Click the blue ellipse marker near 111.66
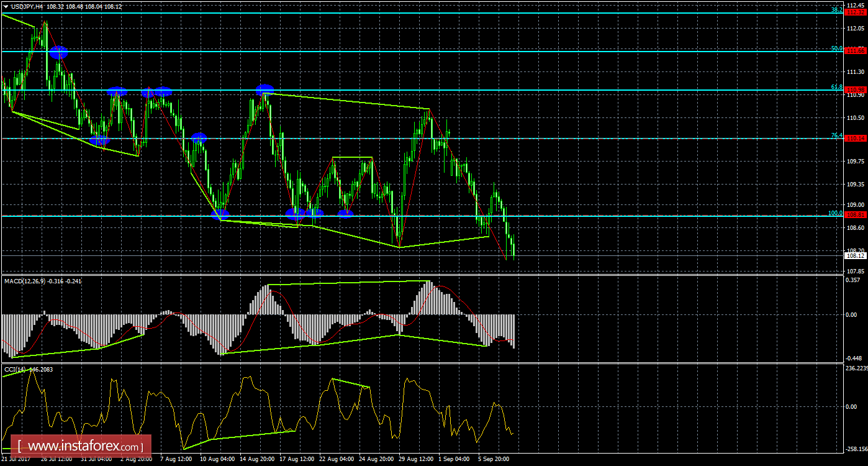868x466 pixels. point(59,53)
